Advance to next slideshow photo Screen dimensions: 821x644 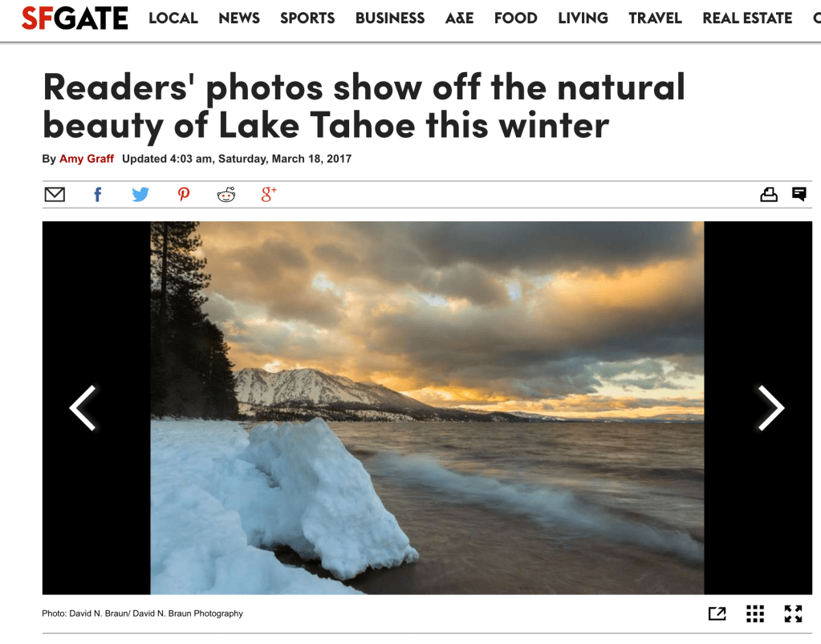pyautogui.click(x=770, y=407)
